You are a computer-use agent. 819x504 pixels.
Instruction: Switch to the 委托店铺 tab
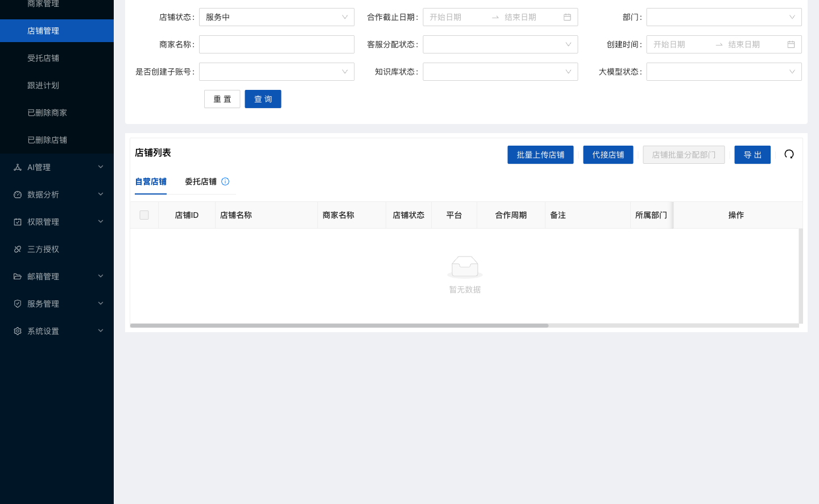click(x=201, y=181)
